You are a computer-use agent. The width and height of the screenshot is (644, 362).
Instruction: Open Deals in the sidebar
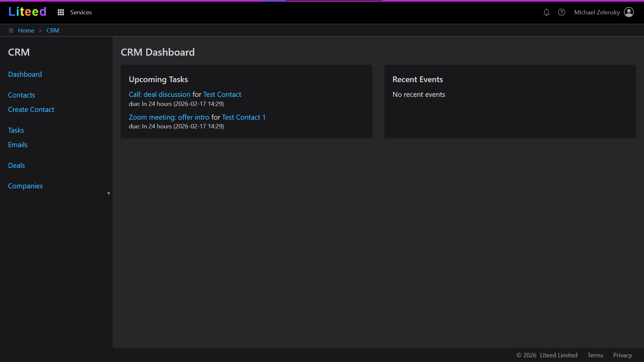click(16, 166)
